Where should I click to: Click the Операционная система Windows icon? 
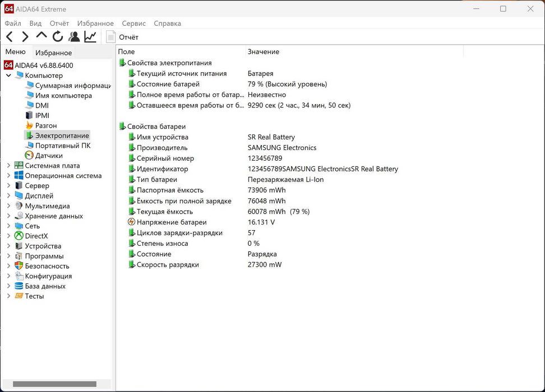pos(19,176)
